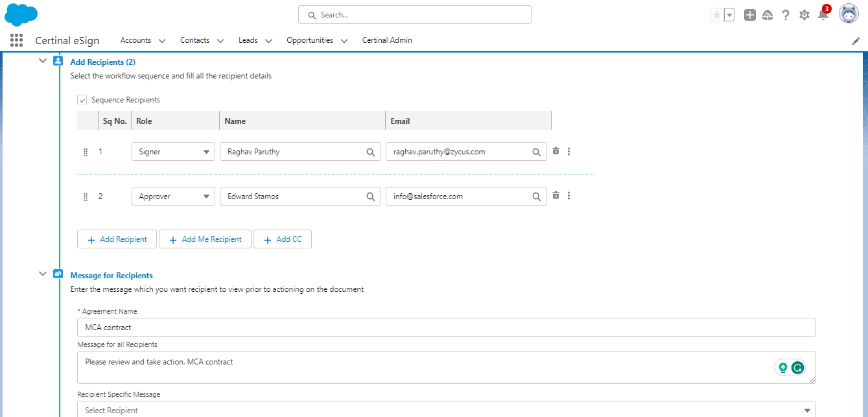868x417 pixels.
Task: Click the Grammarly icon in the message box
Action: [797, 368]
